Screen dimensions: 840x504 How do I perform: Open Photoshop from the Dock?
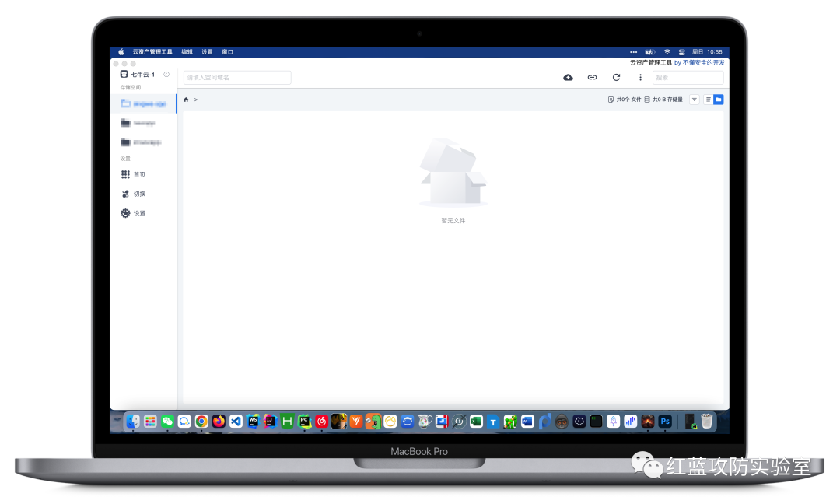point(665,422)
